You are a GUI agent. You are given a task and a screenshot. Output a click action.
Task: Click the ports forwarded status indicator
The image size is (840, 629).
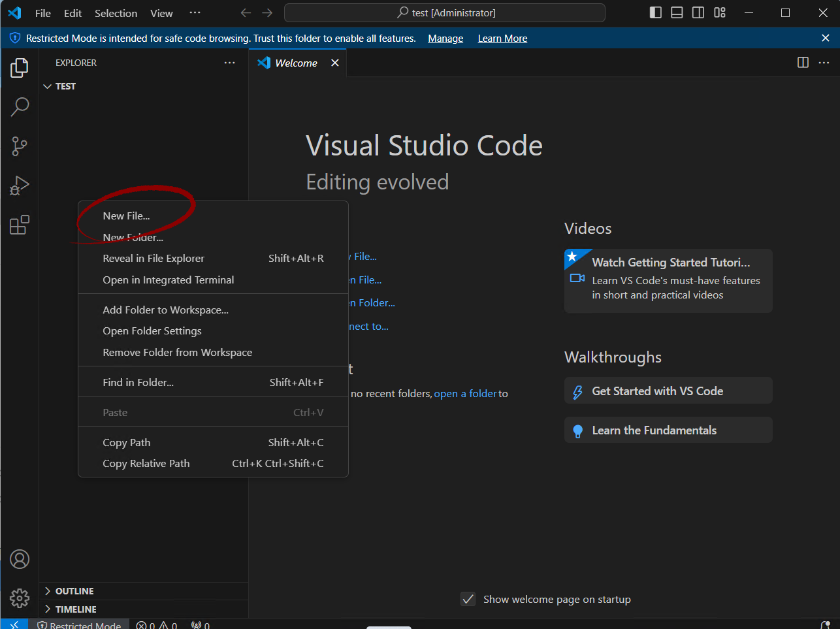(201, 624)
